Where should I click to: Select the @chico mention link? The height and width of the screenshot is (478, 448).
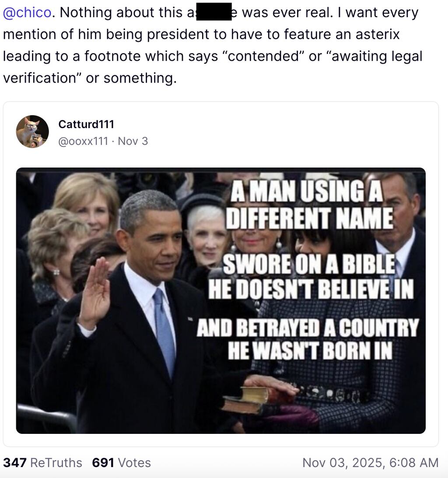tap(20, 12)
